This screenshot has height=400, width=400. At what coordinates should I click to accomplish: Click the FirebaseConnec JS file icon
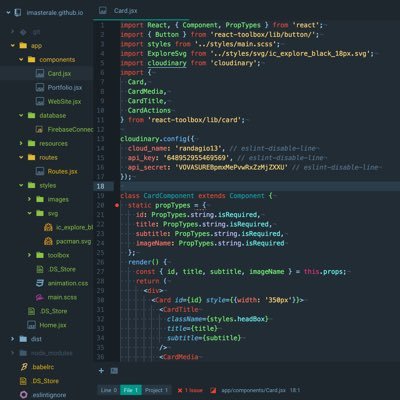[39, 129]
